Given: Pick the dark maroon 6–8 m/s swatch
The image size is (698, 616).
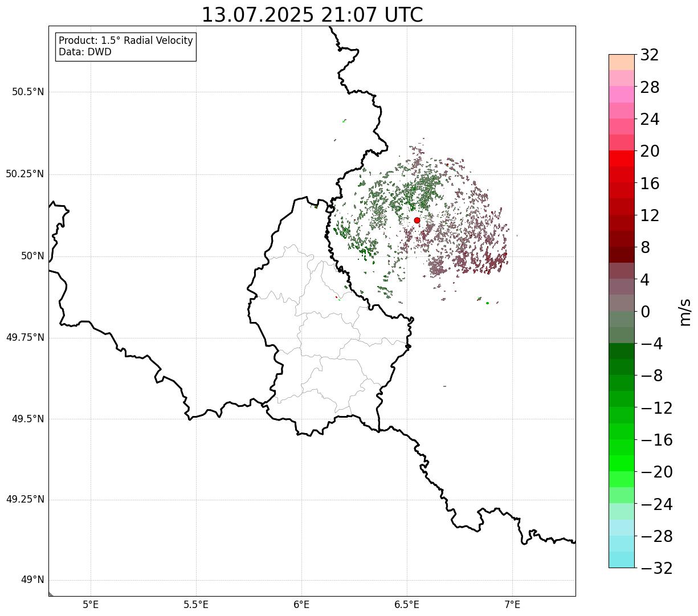Looking at the screenshot, I should coord(622,255).
